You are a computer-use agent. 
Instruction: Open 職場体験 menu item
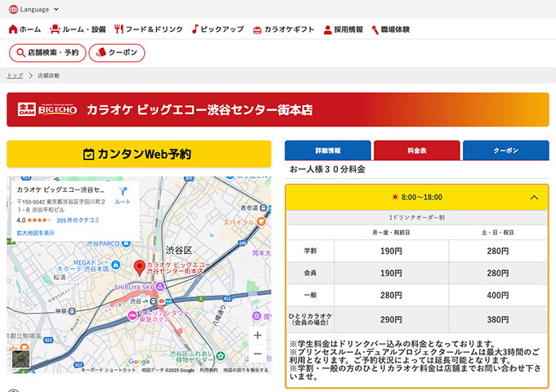[x=391, y=29]
